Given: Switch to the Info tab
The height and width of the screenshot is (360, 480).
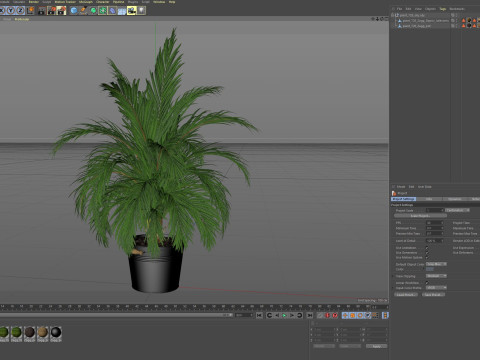Looking at the screenshot, I should (429, 199).
